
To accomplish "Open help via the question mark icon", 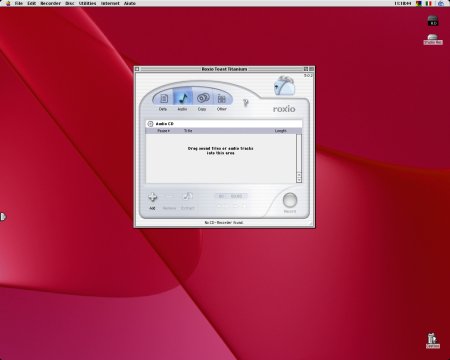I will click(x=246, y=103).
